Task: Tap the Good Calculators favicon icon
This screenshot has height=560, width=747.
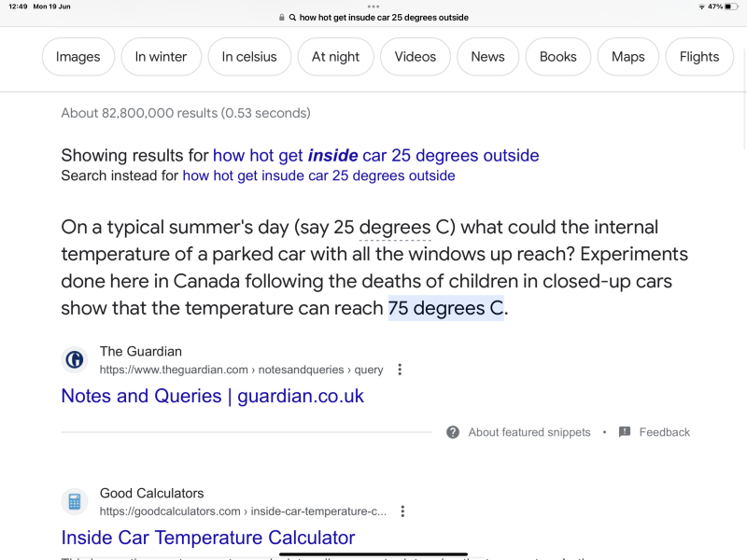Action: tap(75, 502)
